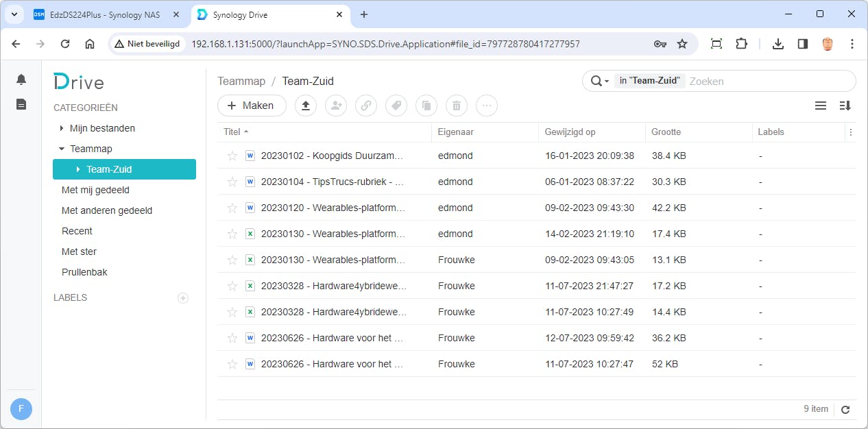The width and height of the screenshot is (868, 429).
Task: Open the user account avatar F
Action: point(21,409)
